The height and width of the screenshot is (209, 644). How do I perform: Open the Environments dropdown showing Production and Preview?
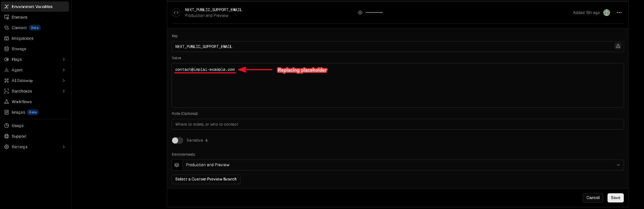click(398, 165)
